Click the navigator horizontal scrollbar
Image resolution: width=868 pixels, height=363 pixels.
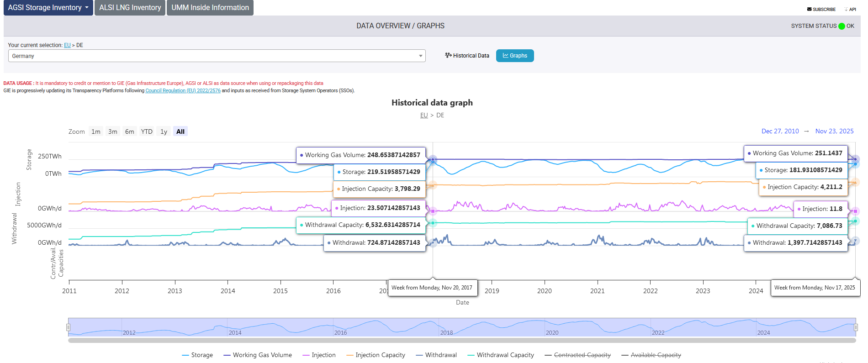[x=462, y=340]
